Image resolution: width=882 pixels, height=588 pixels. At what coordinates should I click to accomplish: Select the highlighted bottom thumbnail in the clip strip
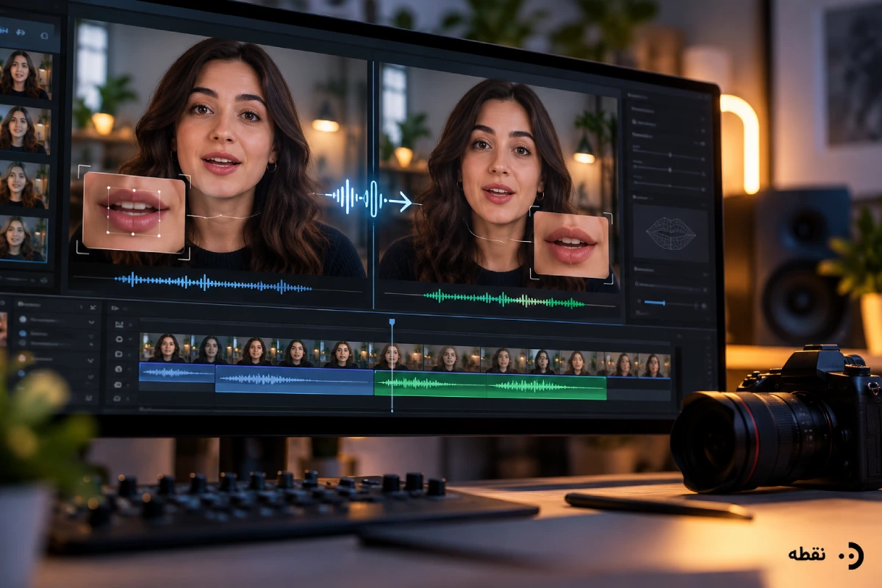click(x=24, y=237)
